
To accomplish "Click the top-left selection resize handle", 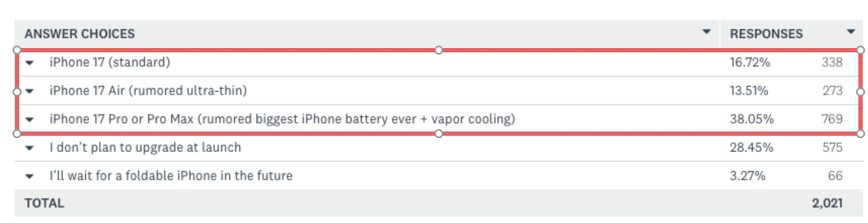I will (x=17, y=50).
